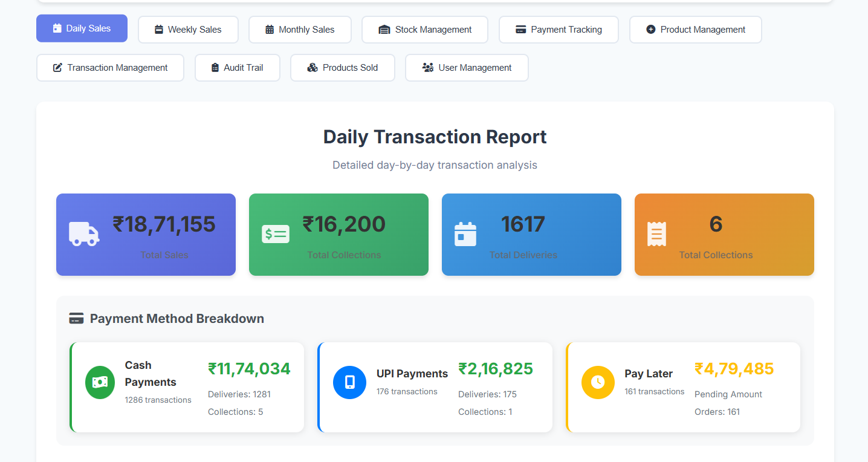Click the 'Collections: 1' line
The height and width of the screenshot is (462, 868).
[x=485, y=412]
